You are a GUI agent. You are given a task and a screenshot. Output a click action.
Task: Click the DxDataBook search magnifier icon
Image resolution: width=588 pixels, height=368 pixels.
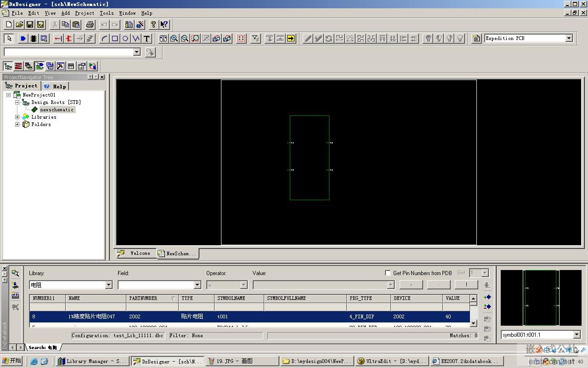click(x=15, y=273)
